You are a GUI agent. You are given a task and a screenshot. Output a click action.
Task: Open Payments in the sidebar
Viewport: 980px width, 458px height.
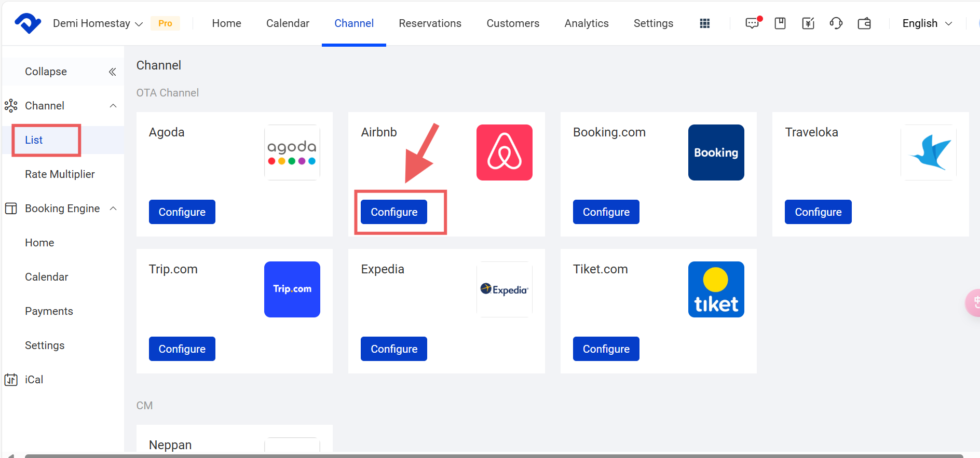[49, 311]
